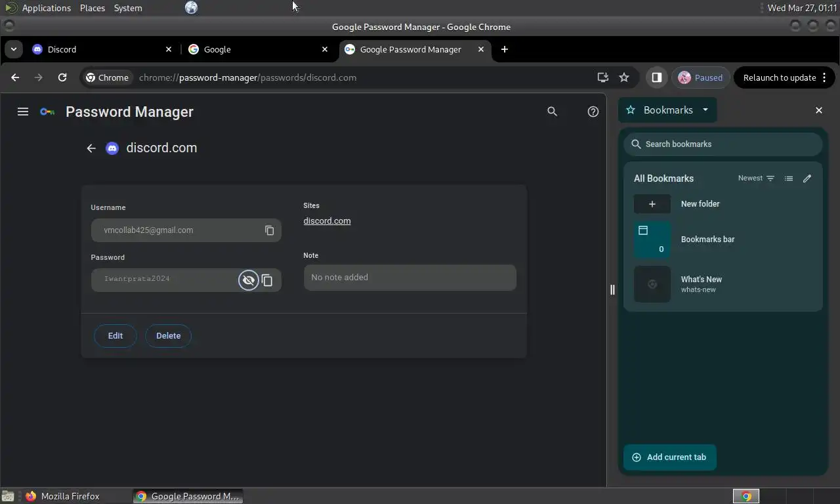The height and width of the screenshot is (504, 840).
Task: Open the Bookmarks bar folder
Action: (x=723, y=240)
